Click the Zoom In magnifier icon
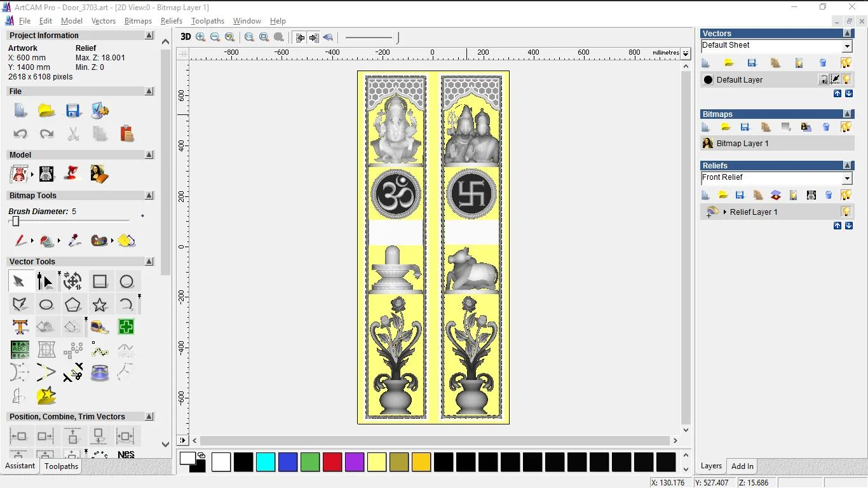 (x=201, y=37)
